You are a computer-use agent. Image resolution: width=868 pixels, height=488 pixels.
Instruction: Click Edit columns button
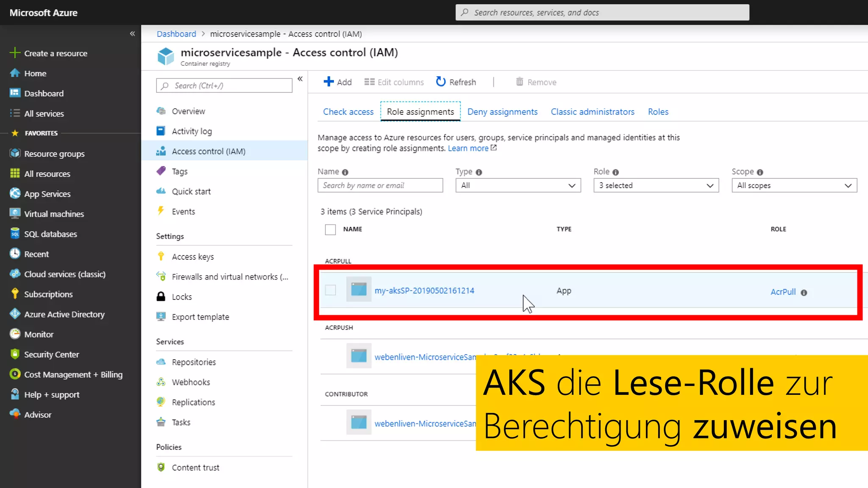click(x=394, y=82)
